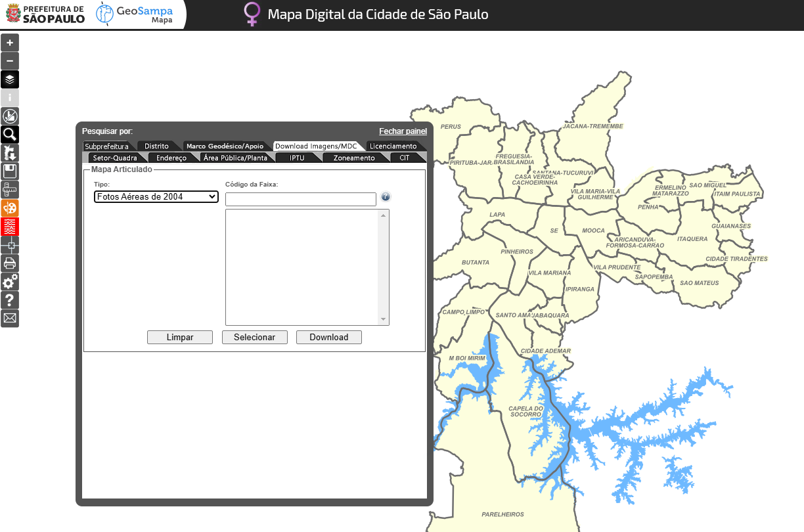Image resolution: width=804 pixels, height=532 pixels.
Task: Select the magnifier search tool
Action: coord(10,135)
